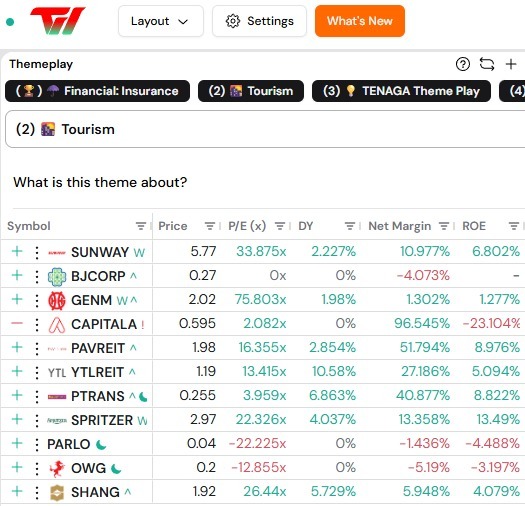Open GENM row three-dot menu
This screenshot has height=506, width=525.
click(x=37, y=300)
